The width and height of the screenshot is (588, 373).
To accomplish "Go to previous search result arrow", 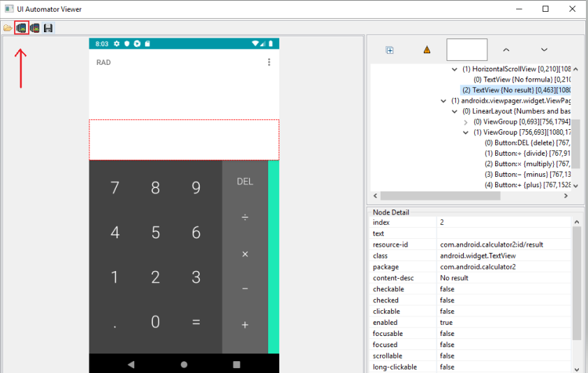I will 506,50.
